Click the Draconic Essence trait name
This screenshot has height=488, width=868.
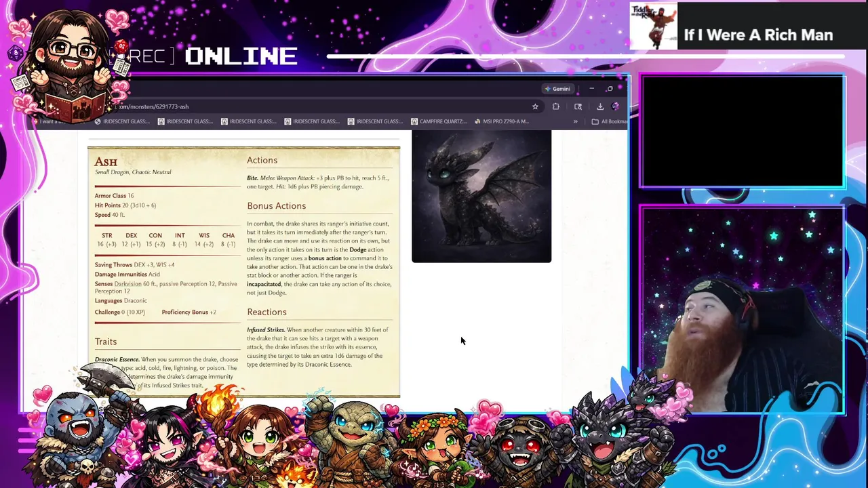coord(117,359)
